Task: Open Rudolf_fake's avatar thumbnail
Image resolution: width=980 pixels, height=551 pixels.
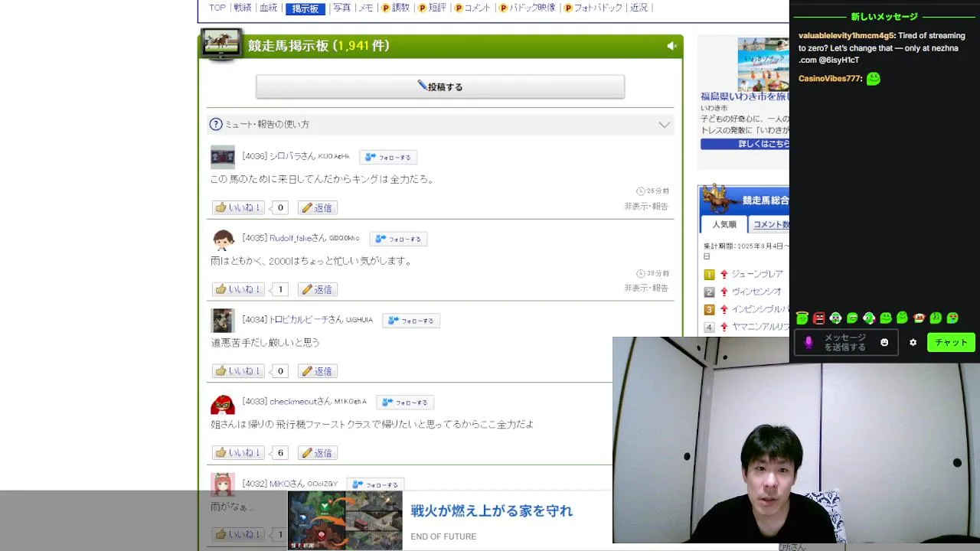Action: 223,239
